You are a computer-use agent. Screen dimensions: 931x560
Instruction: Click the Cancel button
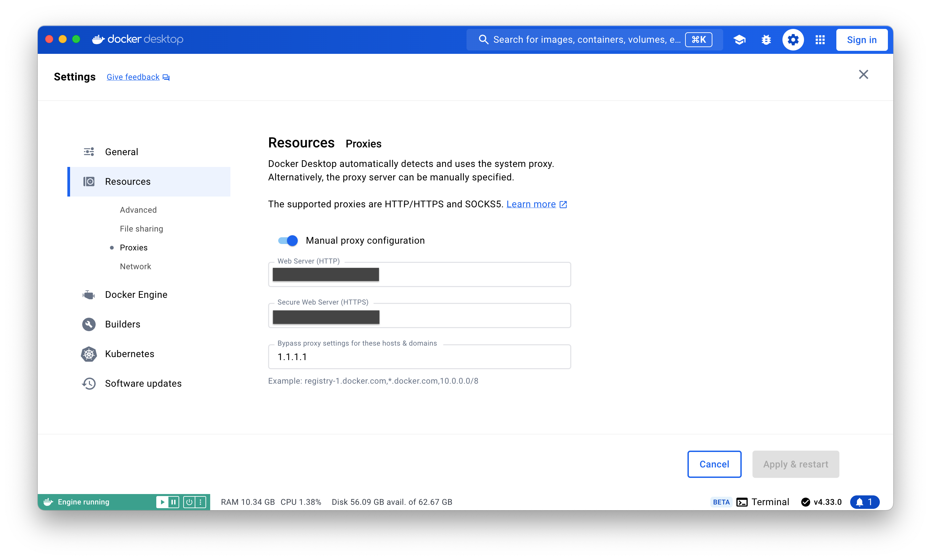click(x=714, y=464)
